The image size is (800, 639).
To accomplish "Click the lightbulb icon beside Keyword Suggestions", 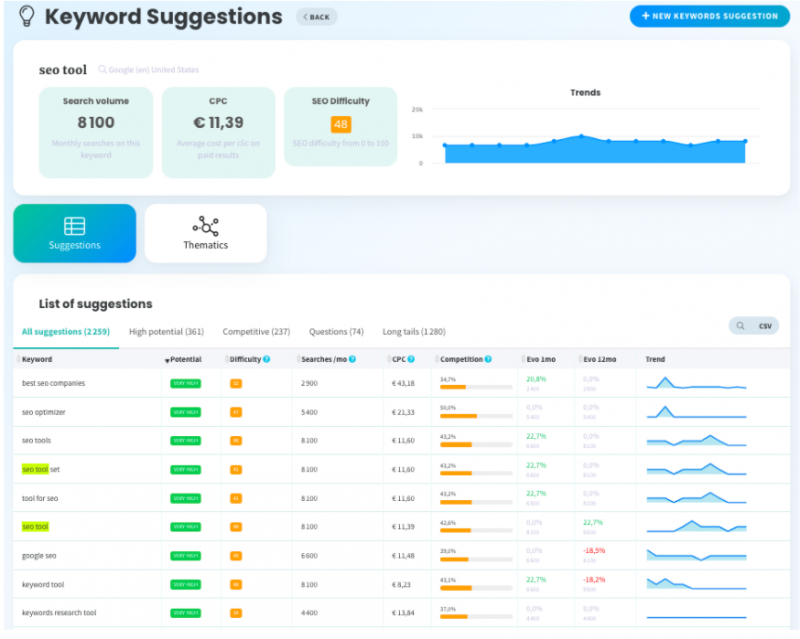I will tap(27, 16).
